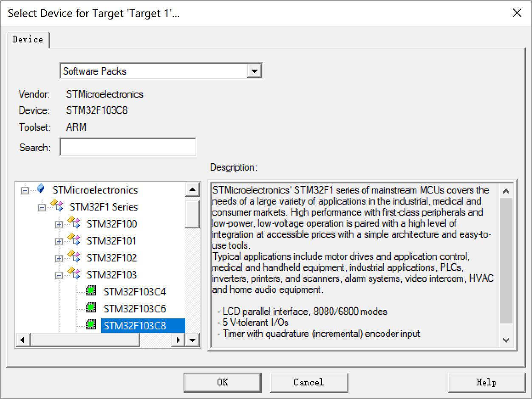
Task: Expand the STM32F101 node
Action: coord(59,242)
